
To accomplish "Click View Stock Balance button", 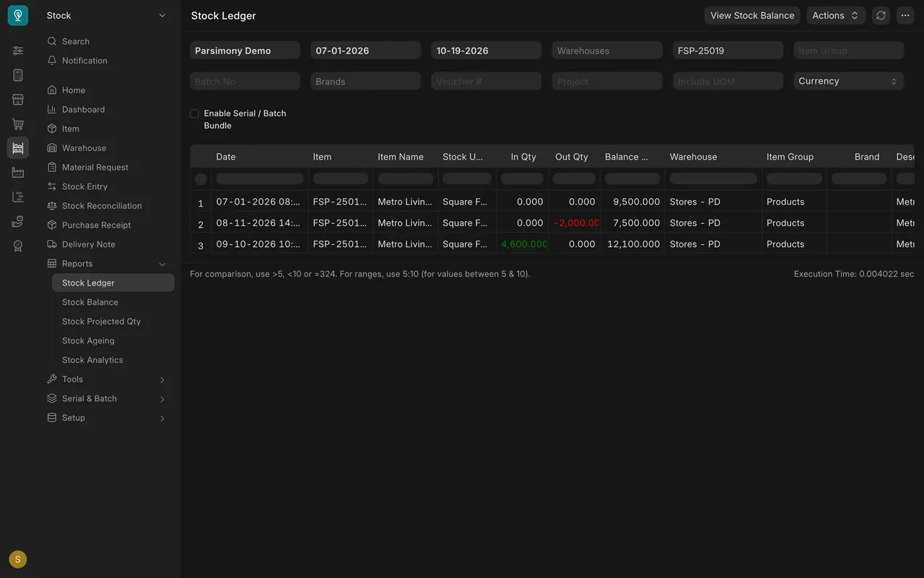I will click(752, 15).
